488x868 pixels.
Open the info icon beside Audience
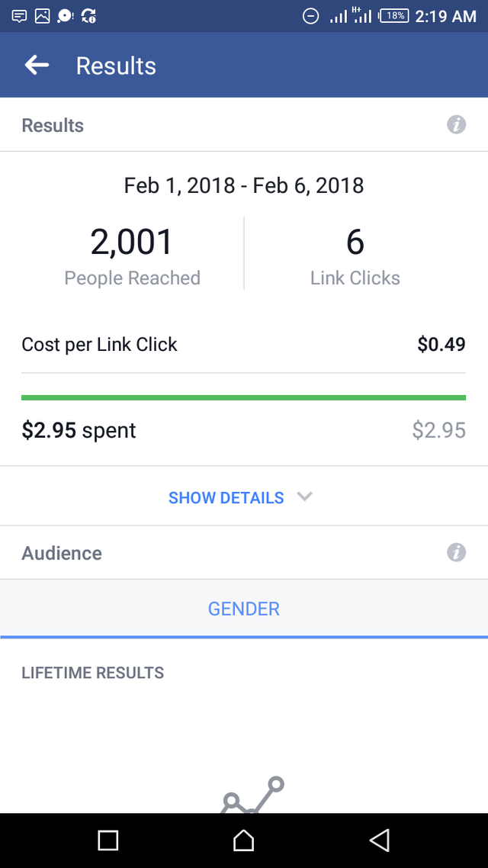click(456, 552)
